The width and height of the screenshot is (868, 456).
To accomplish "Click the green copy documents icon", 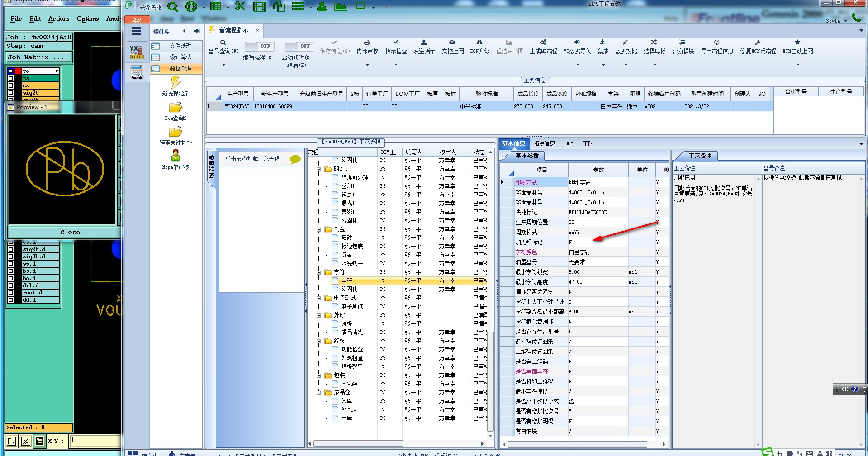I will (279, 6).
